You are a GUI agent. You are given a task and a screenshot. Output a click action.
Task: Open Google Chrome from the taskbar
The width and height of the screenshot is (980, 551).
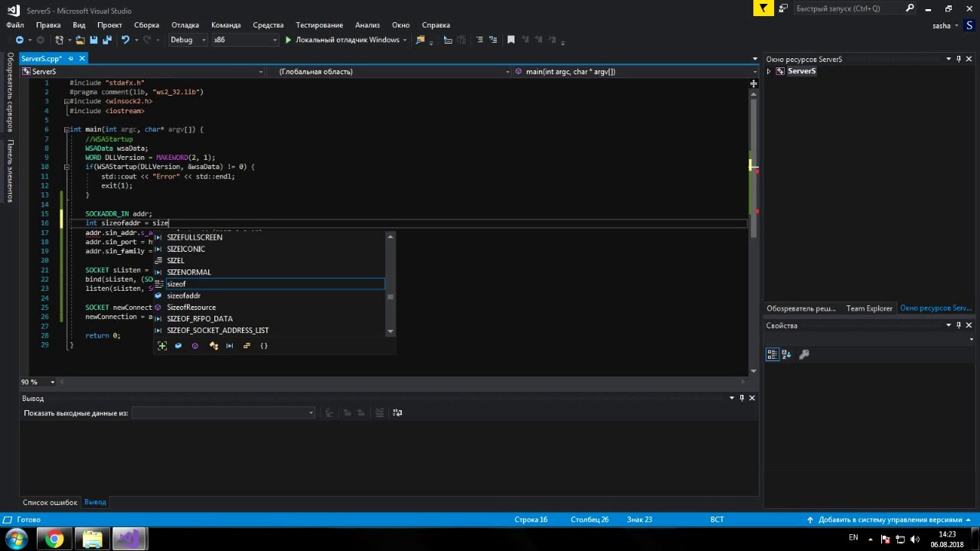click(x=54, y=540)
